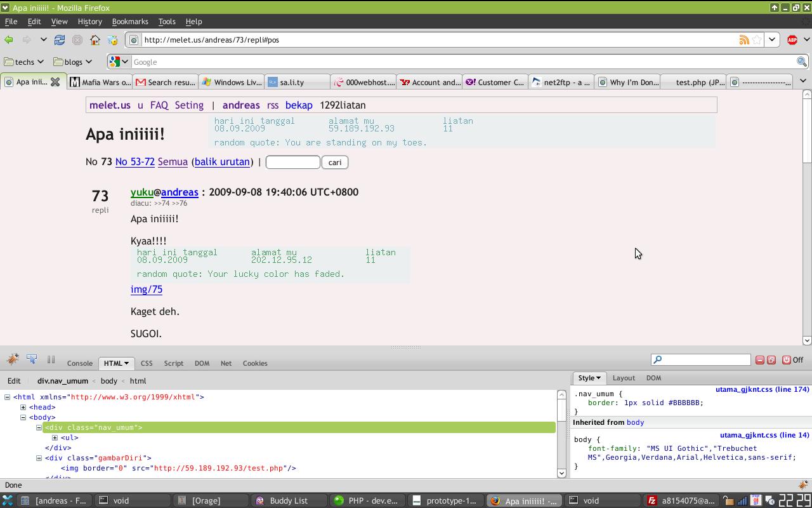Go back with the green Back arrow

9,40
